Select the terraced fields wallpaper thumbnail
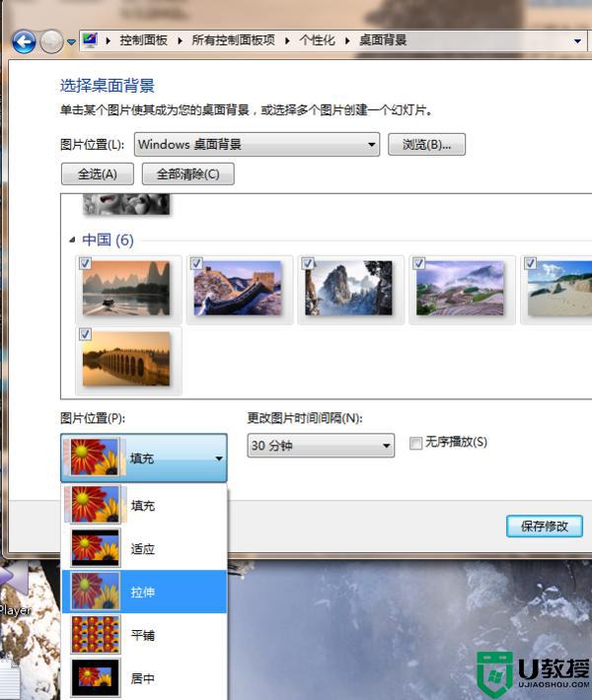The width and height of the screenshot is (592, 700). tap(460, 289)
